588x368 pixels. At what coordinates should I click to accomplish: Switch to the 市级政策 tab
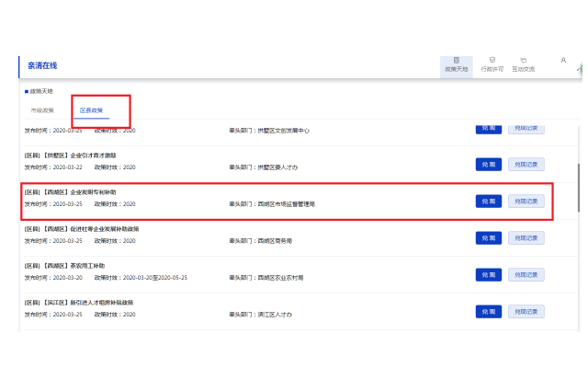point(42,110)
